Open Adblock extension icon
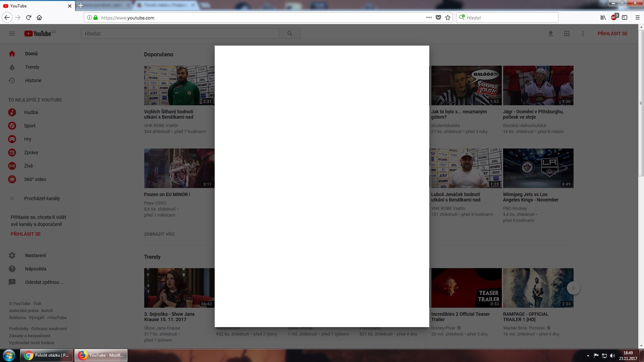 (x=614, y=17)
